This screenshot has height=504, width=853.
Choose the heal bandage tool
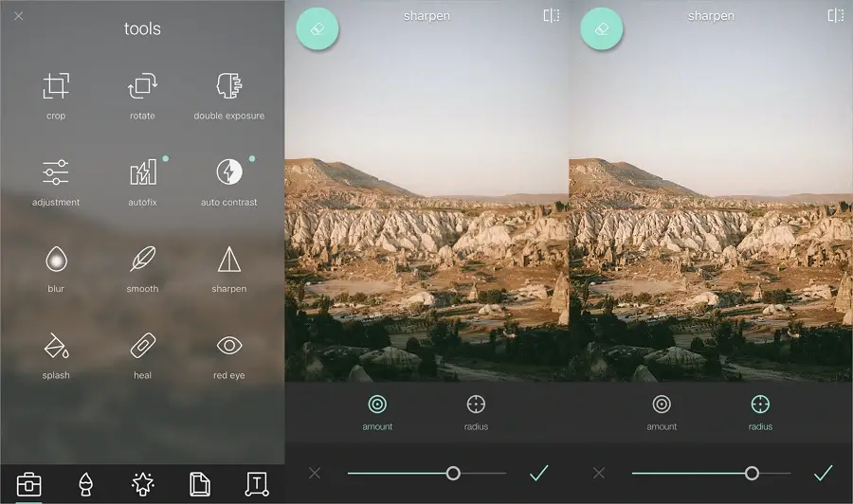[142, 355]
